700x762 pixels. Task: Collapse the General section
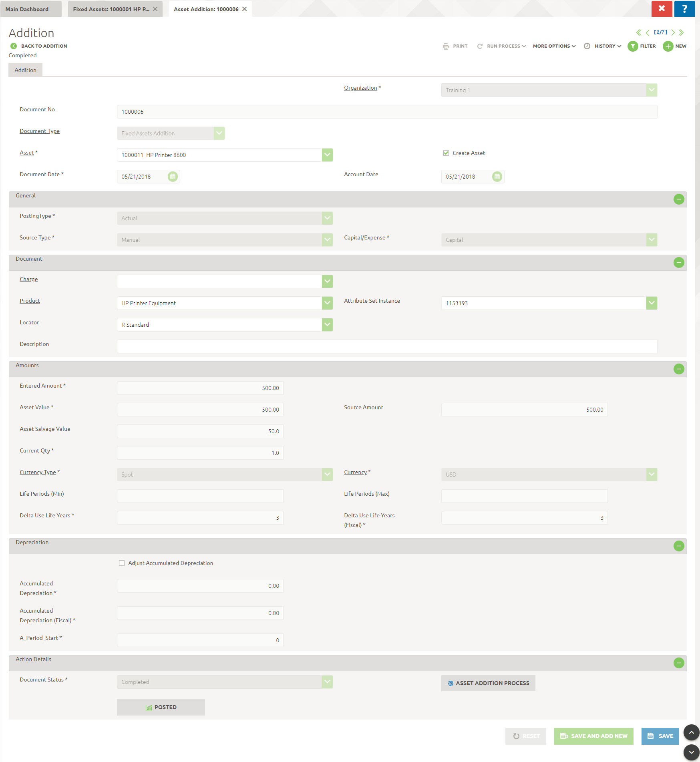tap(679, 199)
